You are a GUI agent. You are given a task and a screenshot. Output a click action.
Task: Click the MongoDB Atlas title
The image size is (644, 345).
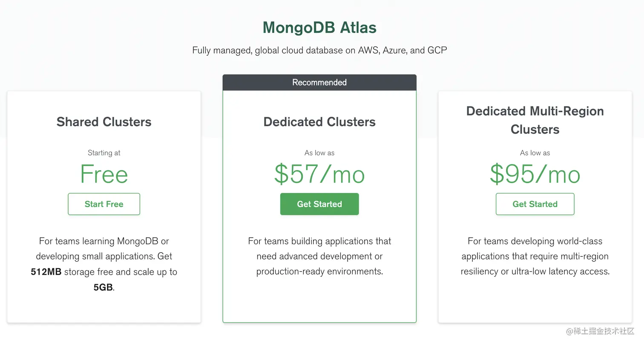tap(319, 28)
